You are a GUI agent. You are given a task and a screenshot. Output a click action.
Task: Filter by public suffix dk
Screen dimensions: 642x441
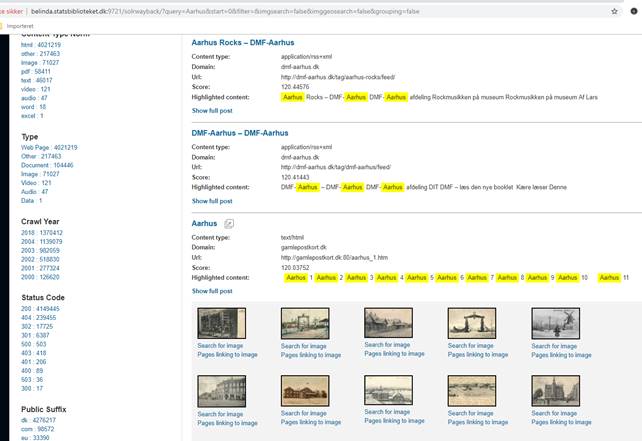click(41, 418)
